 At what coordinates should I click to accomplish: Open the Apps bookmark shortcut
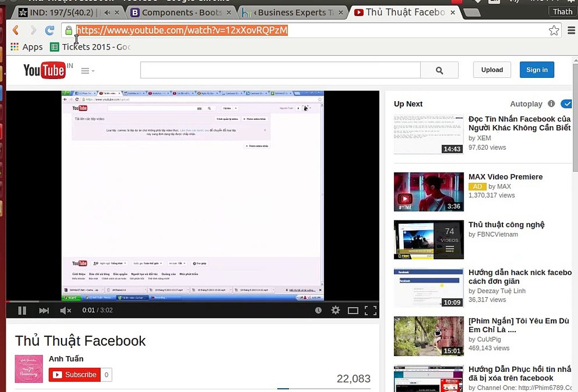[x=27, y=47]
